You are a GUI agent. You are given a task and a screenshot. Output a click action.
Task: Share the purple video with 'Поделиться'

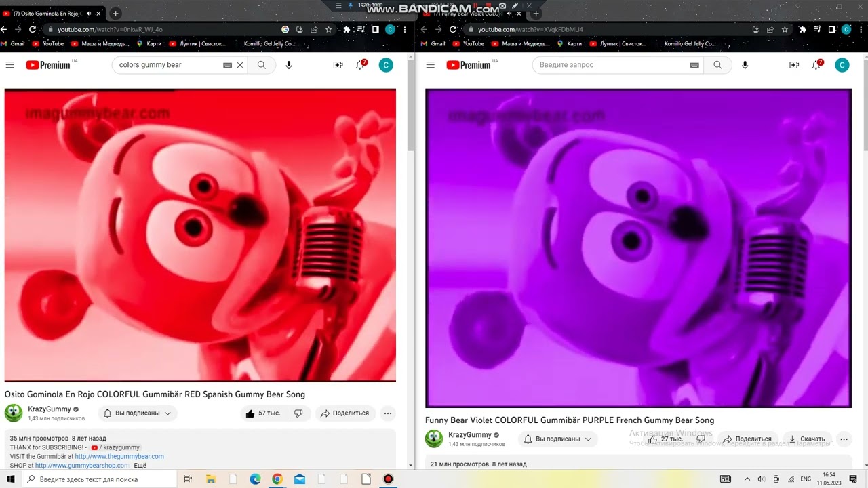(747, 439)
